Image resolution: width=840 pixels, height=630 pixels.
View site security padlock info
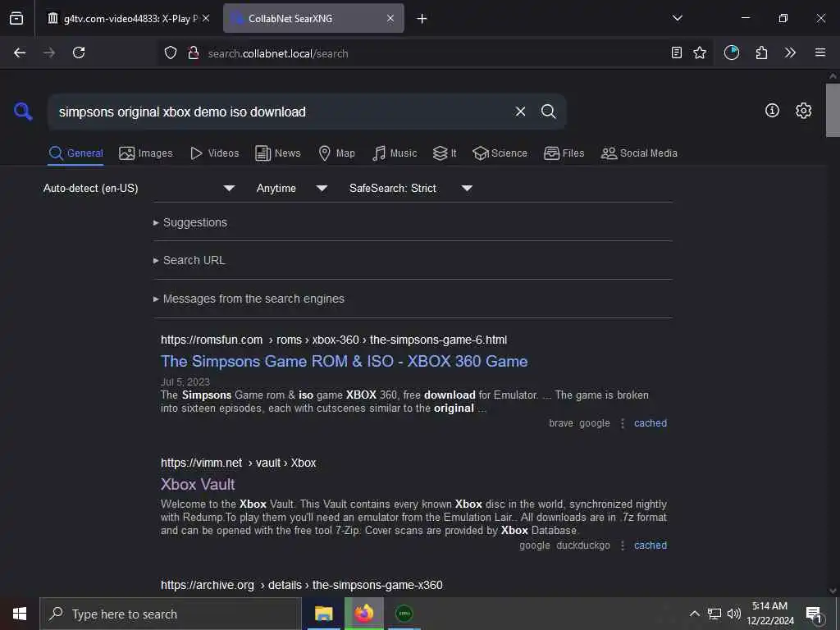point(194,52)
